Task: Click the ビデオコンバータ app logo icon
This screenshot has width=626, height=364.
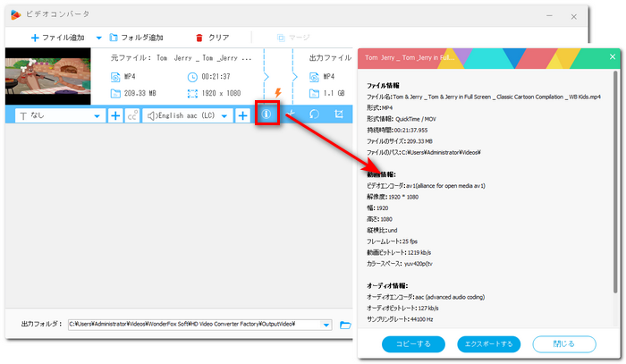Action: [15, 15]
